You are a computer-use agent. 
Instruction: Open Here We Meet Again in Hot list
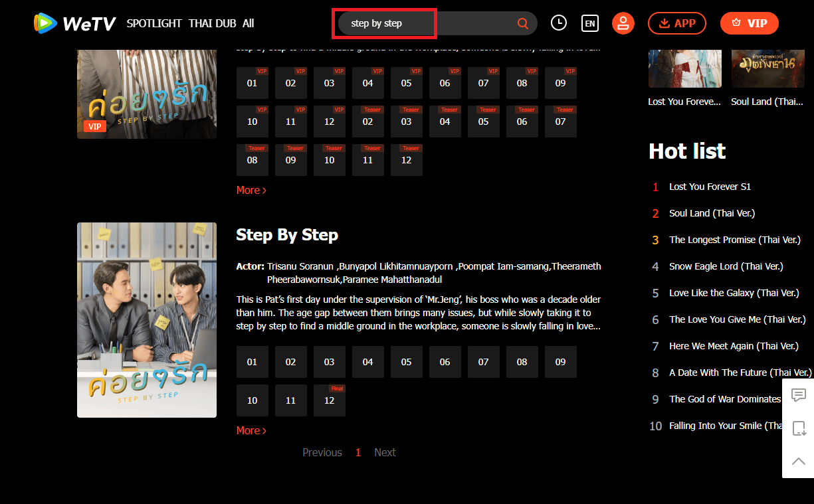(x=734, y=346)
